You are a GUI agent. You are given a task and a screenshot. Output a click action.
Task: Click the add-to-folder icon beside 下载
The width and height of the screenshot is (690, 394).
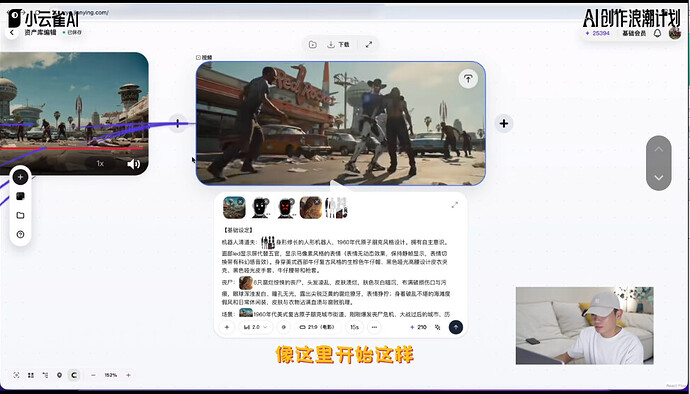(312, 44)
